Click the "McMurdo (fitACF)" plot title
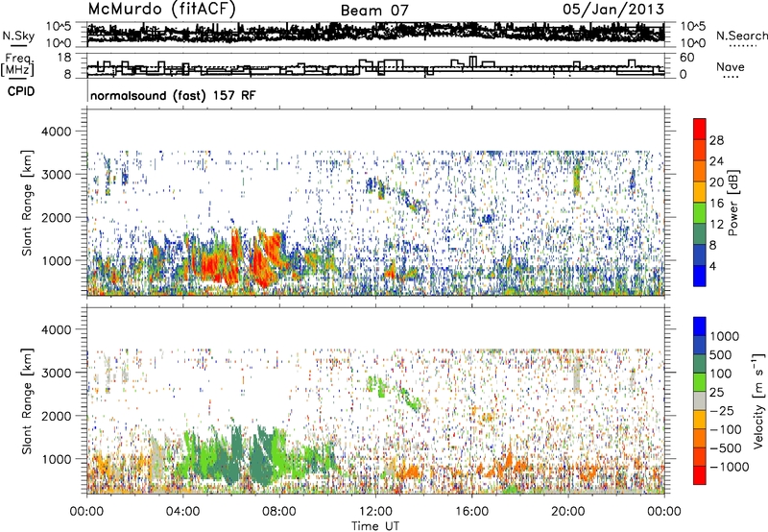Screen dimensions: 768x532 pos(162,10)
